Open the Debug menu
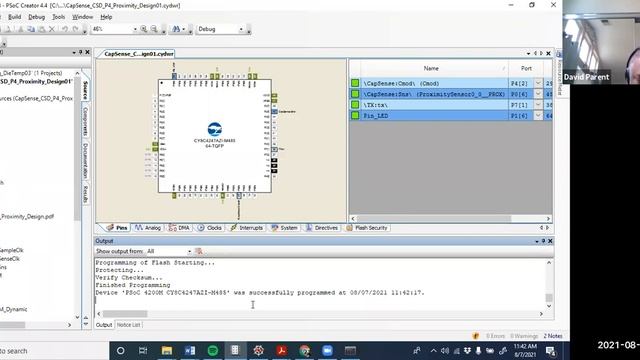Screen dimensions: 640x360 pos(36,17)
